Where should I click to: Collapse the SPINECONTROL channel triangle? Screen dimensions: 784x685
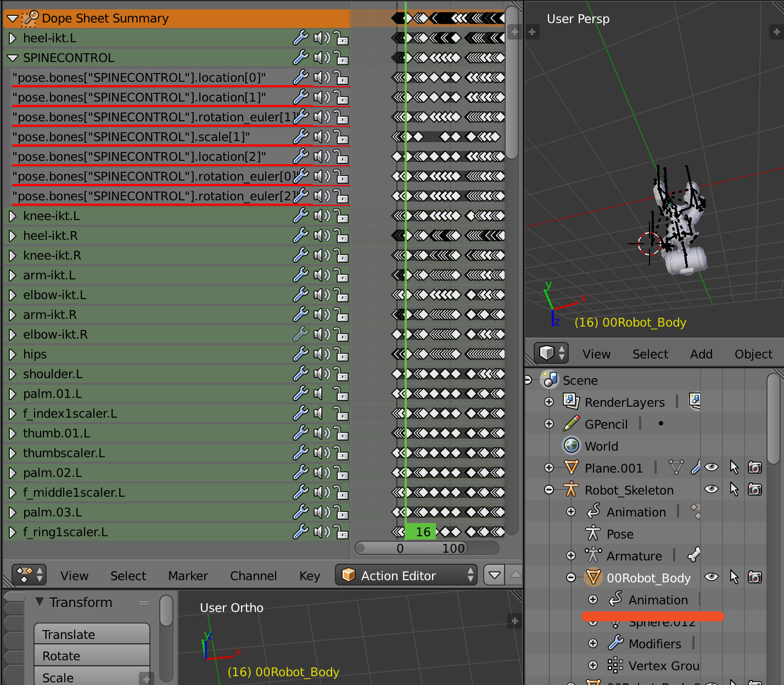coord(12,58)
